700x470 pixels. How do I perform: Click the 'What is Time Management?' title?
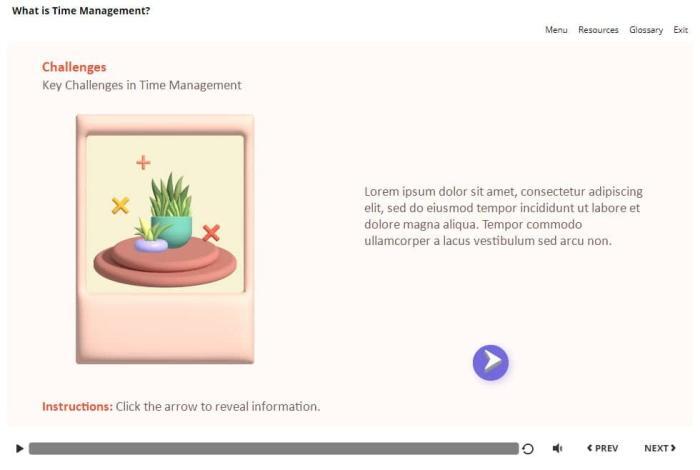[x=81, y=11]
